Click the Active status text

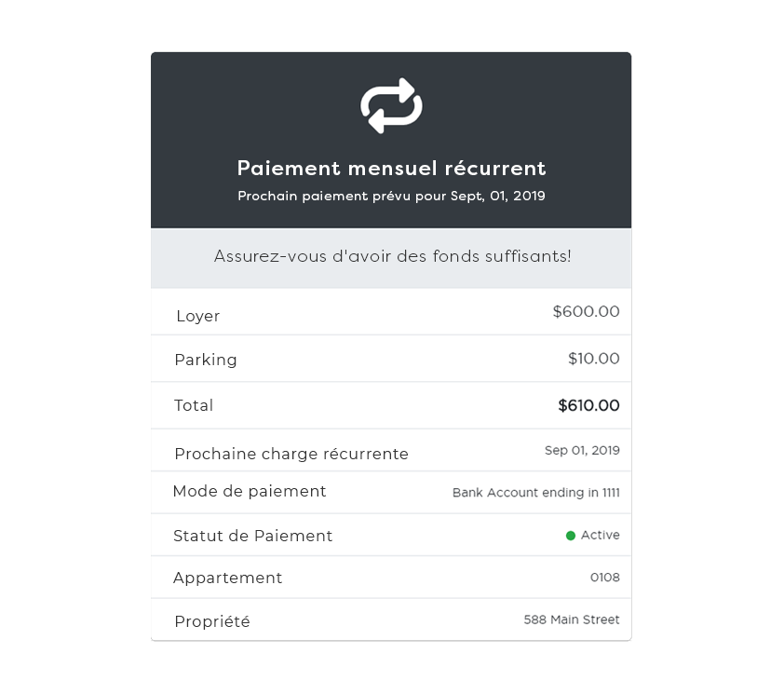[x=600, y=536]
